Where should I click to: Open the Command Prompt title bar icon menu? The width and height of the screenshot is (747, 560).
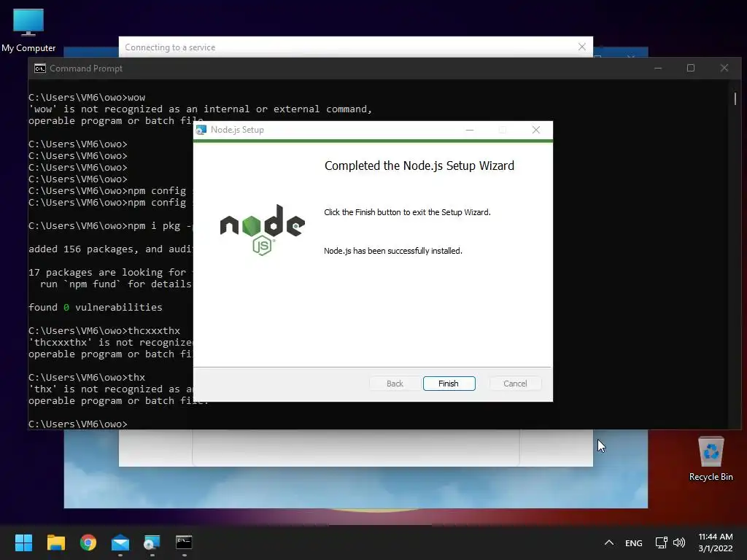[x=40, y=69]
